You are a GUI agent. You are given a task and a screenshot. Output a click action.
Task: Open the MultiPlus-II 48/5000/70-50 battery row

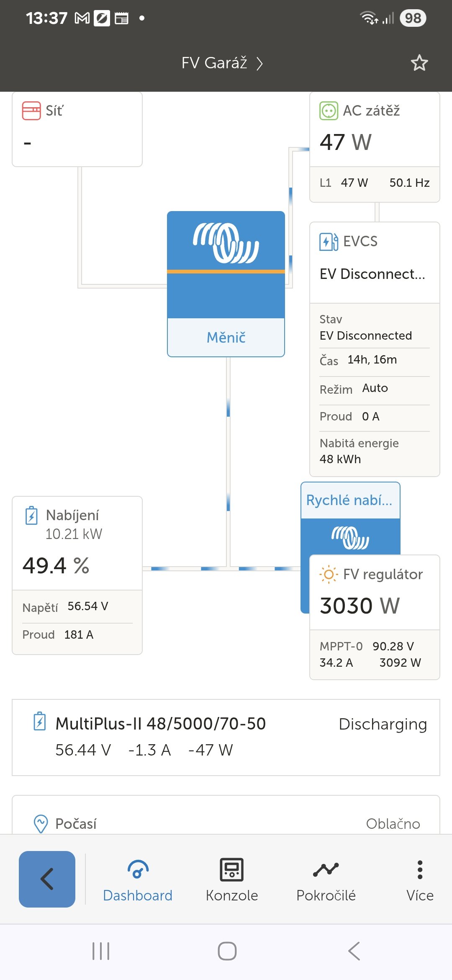click(226, 737)
